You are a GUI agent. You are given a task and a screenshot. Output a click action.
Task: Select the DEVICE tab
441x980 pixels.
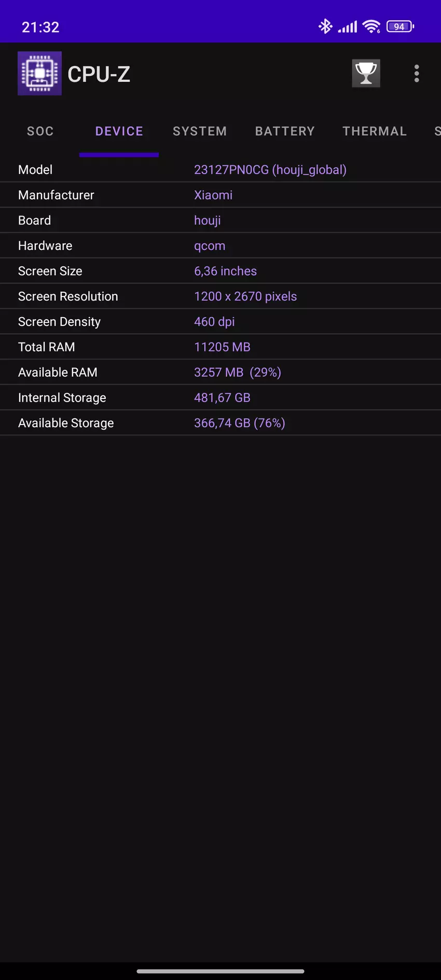[x=119, y=132]
